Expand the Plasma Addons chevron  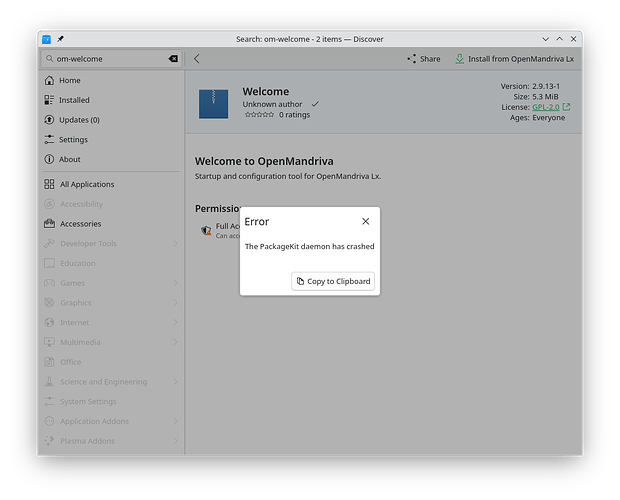pos(175,441)
